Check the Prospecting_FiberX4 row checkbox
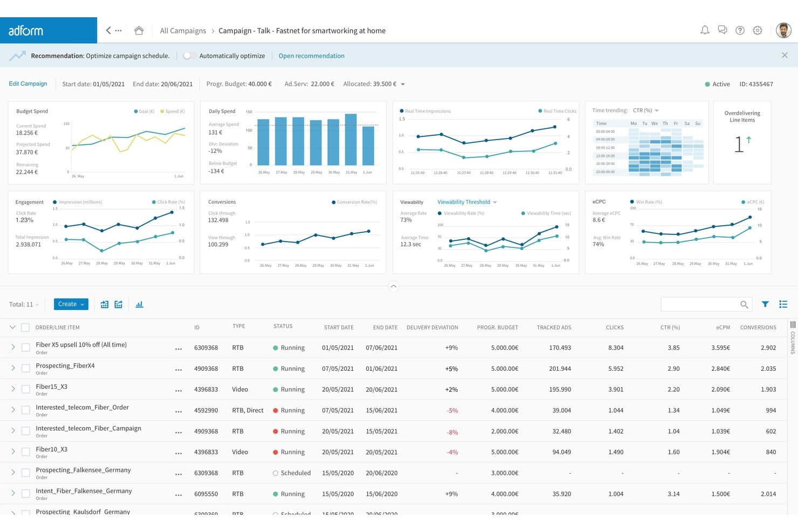Screen dimensions: 798x532 point(25,368)
